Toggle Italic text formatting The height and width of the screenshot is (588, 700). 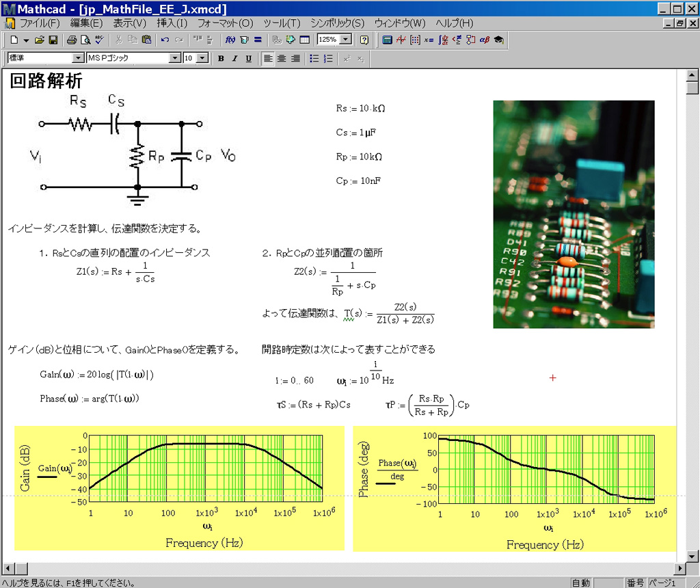click(234, 59)
